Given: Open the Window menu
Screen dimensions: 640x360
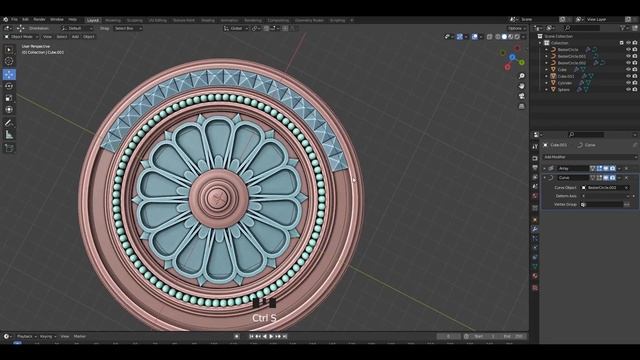Looking at the screenshot, I should click(57, 20).
